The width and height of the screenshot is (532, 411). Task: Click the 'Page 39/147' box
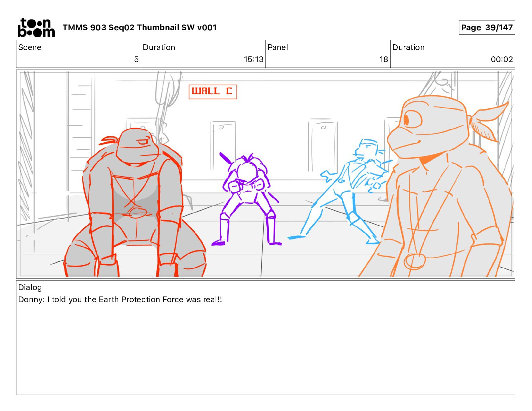487,28
